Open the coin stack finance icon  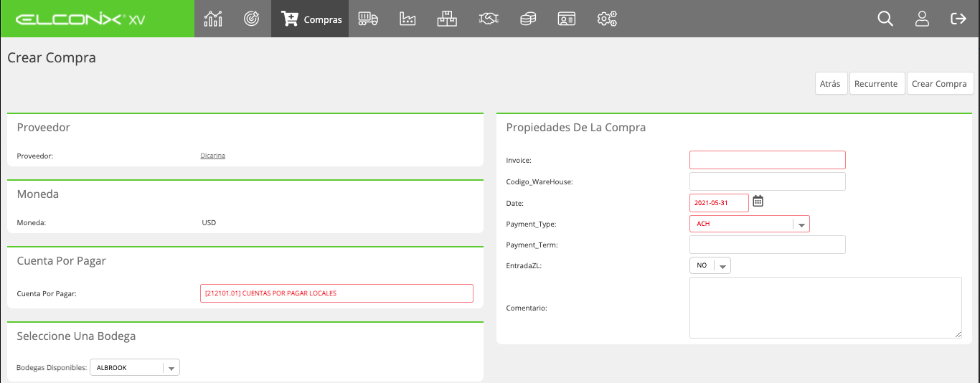tap(528, 19)
